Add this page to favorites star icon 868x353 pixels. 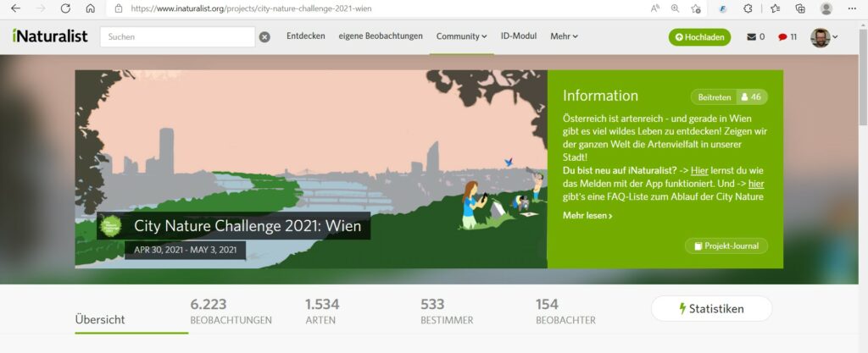click(x=696, y=8)
